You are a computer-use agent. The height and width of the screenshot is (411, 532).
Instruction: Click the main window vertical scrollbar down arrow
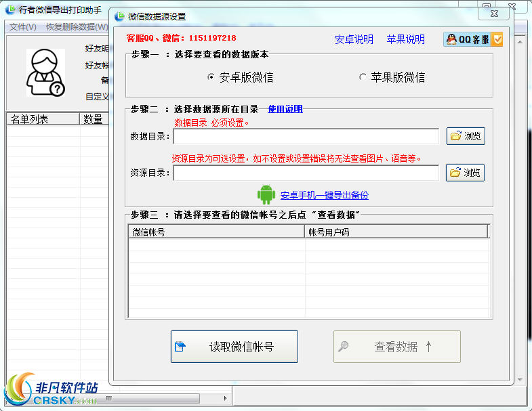pos(520,380)
